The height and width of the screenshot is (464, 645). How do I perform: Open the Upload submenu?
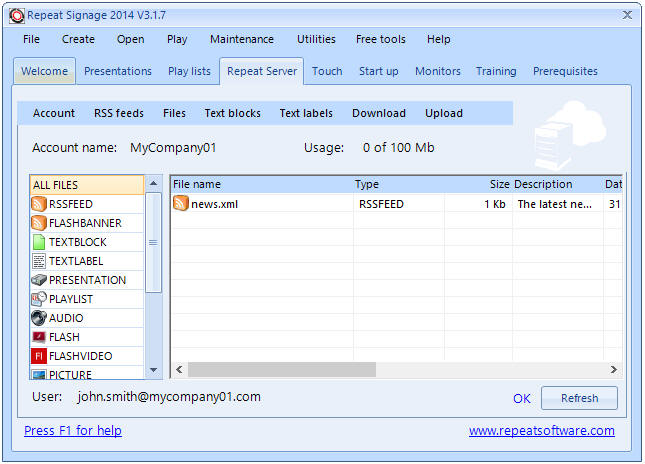click(444, 113)
